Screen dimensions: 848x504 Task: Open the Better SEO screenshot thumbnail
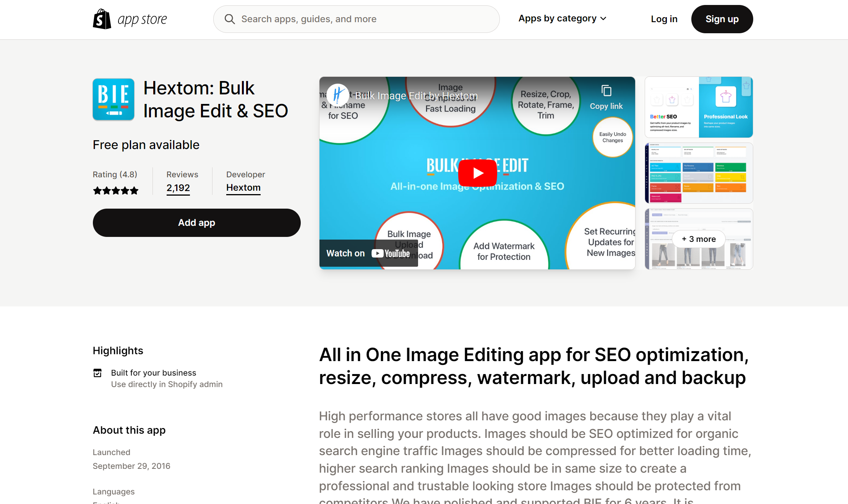(x=699, y=107)
